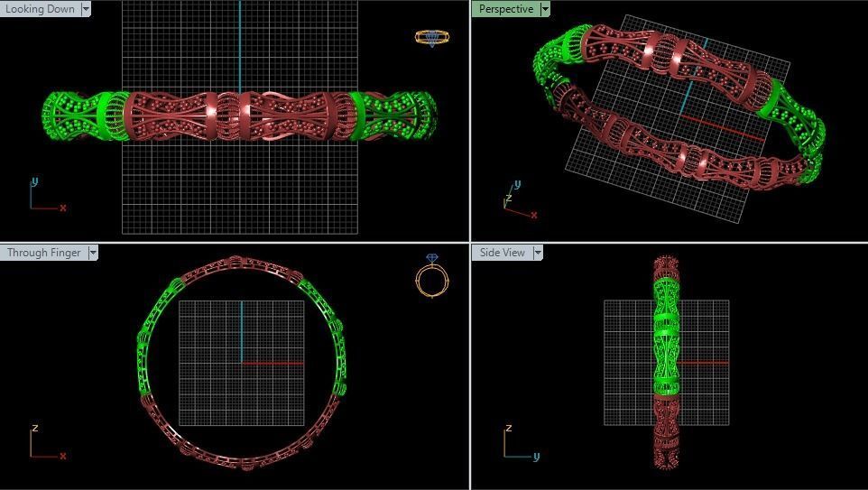Select the red bangle section in Side View
The width and height of the screenshot is (868, 490).
click(x=666, y=432)
